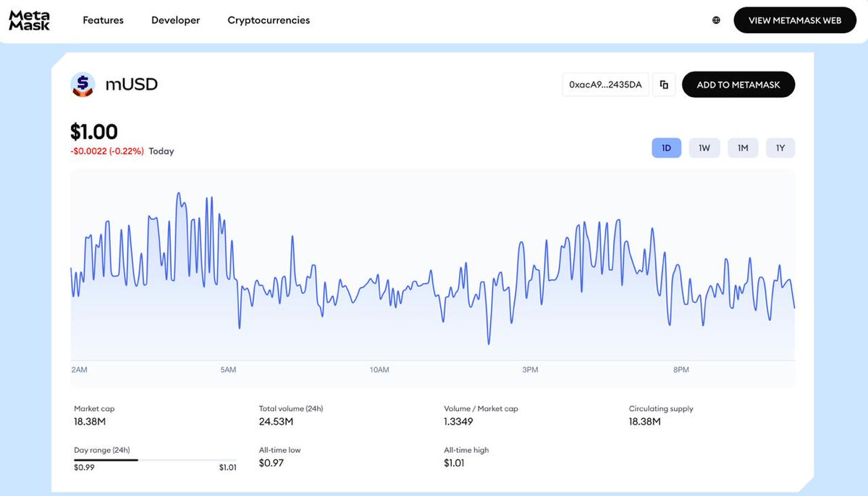Click the day range high $1.01
The image size is (868, 496).
click(x=227, y=467)
